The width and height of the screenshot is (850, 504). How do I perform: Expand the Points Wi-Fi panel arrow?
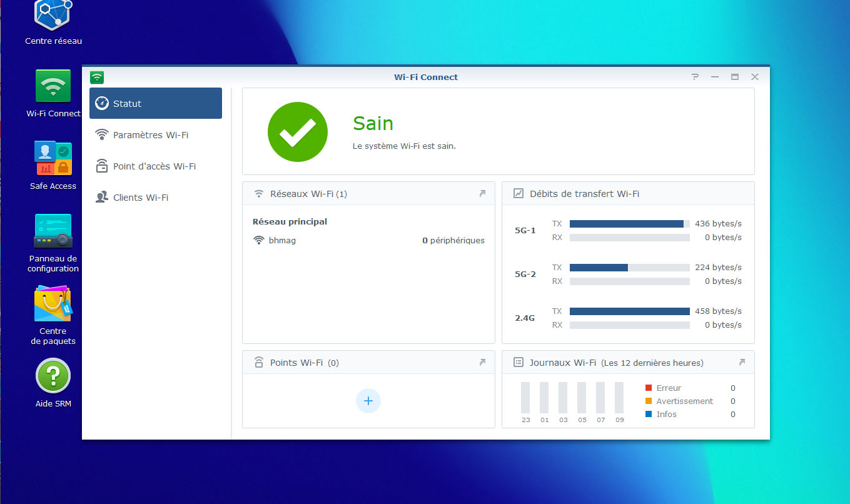[482, 363]
